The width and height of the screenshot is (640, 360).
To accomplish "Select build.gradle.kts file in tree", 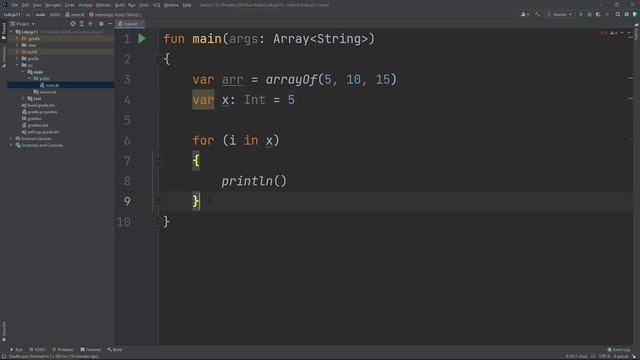I will [x=40, y=105].
